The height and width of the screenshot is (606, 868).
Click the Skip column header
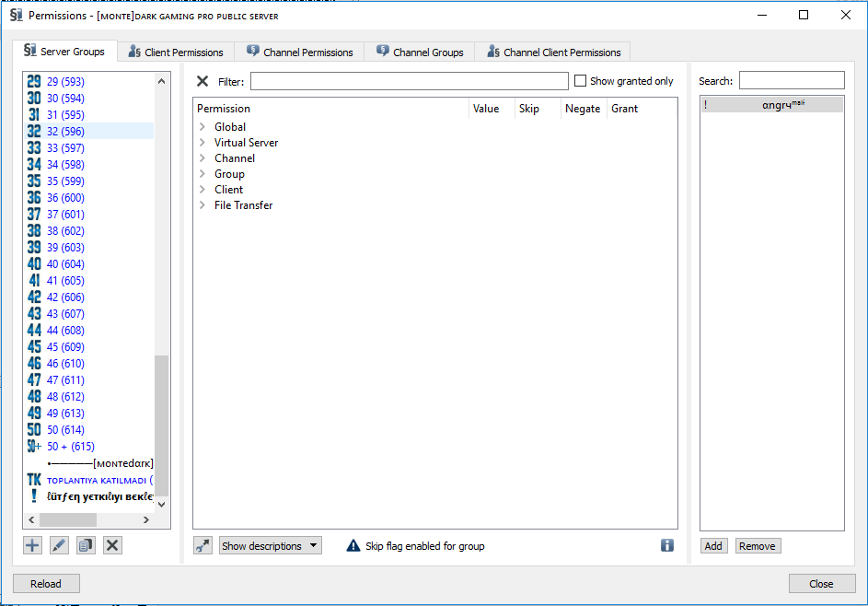(x=538, y=109)
